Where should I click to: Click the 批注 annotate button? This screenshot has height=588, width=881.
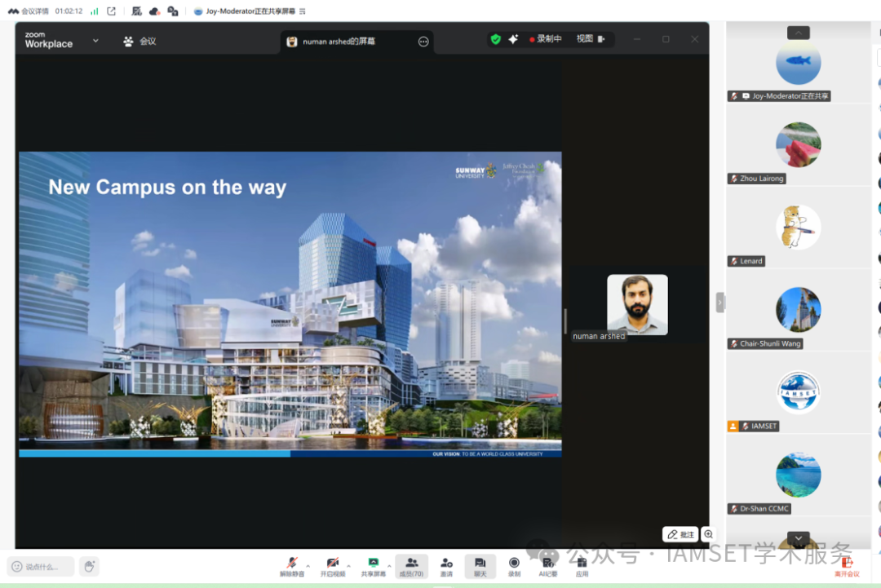(680, 534)
